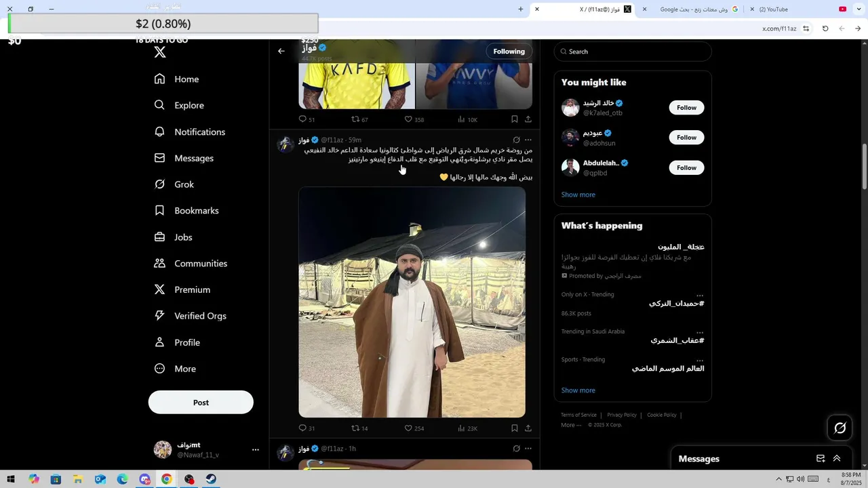Open trend العالم الموسم الماضي

[x=668, y=369]
